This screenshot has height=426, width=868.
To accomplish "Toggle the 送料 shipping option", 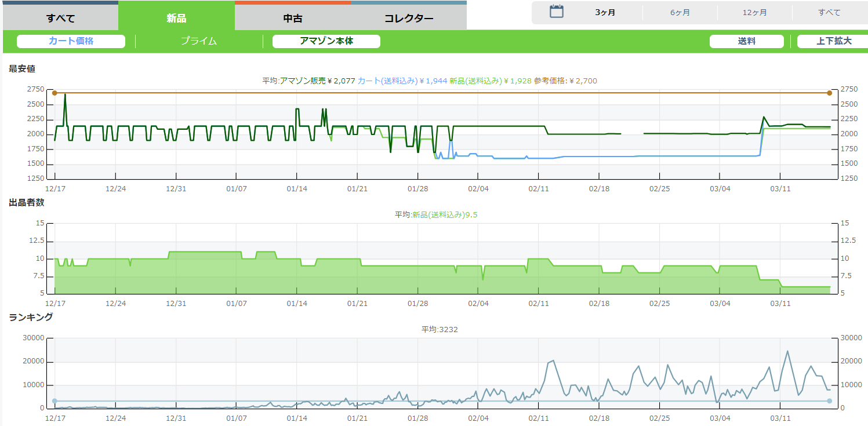I will (746, 41).
